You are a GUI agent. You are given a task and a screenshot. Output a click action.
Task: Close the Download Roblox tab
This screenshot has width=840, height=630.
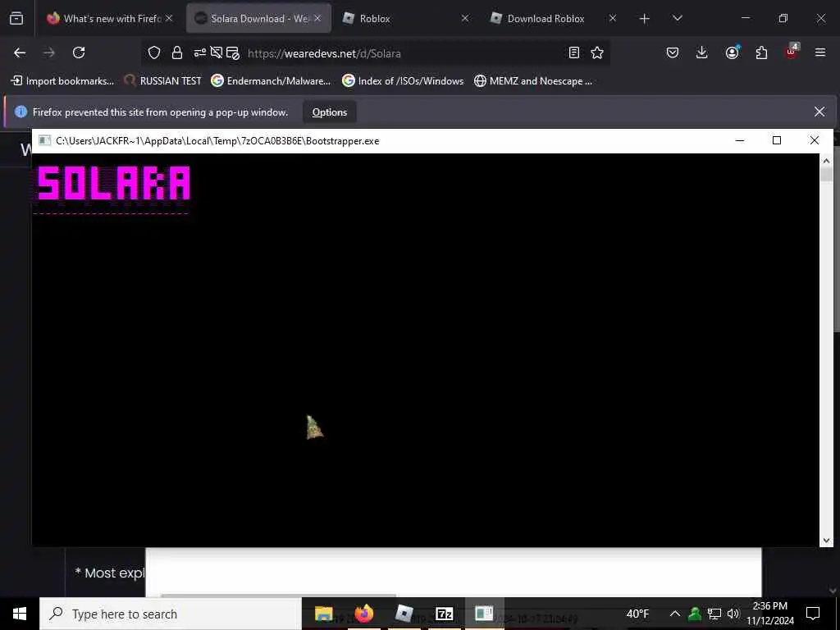(x=613, y=18)
